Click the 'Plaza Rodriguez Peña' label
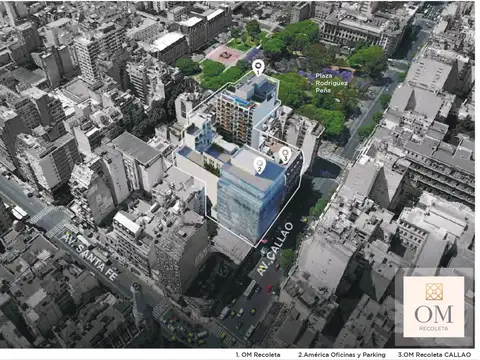Viewport: 480px width, 360px height. 331,83
